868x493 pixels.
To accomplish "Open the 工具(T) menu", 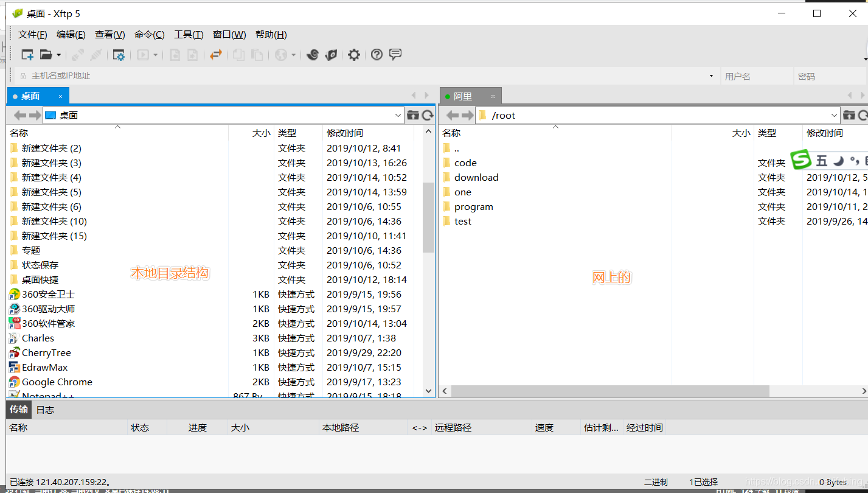I will (x=189, y=35).
